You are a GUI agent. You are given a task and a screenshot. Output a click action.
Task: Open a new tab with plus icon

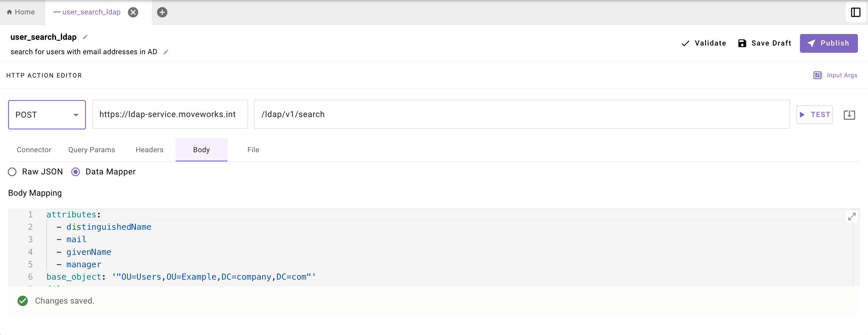(162, 12)
